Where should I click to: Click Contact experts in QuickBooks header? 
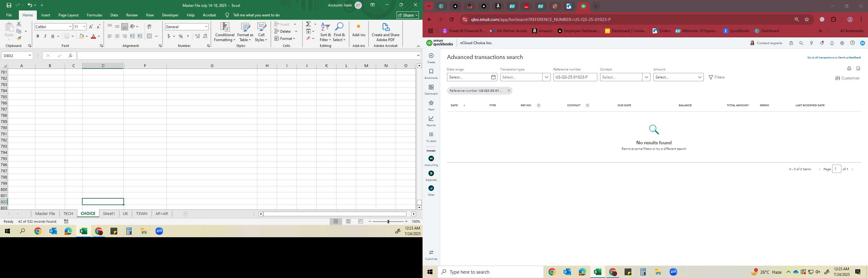point(766,43)
